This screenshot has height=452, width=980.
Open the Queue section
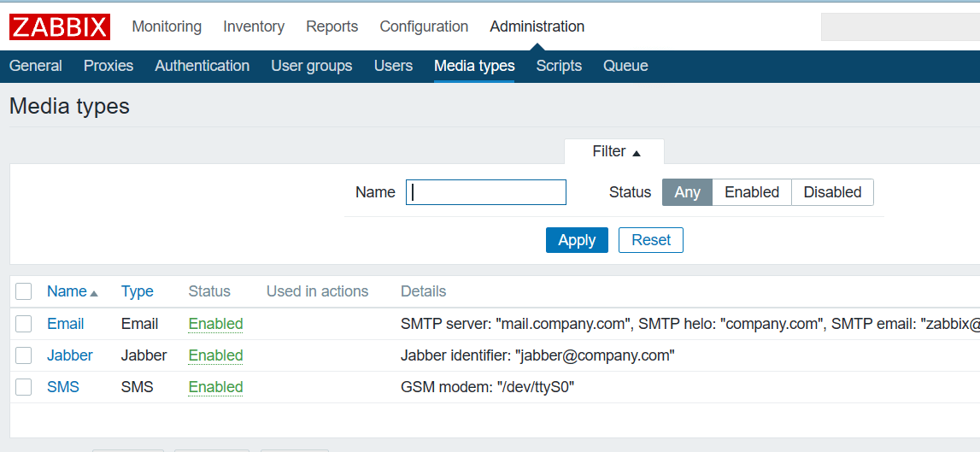click(625, 66)
